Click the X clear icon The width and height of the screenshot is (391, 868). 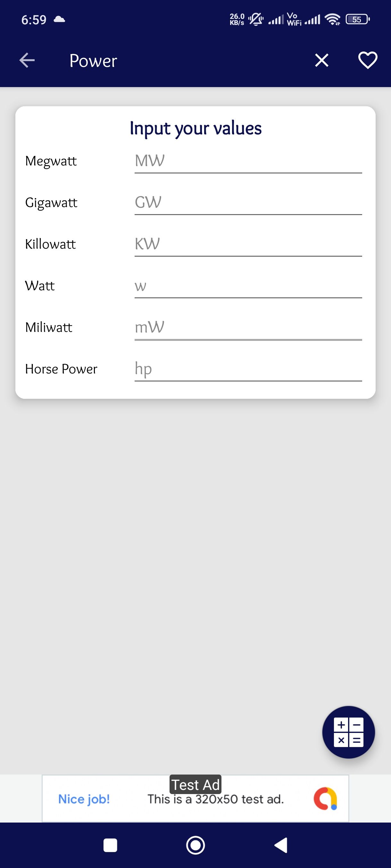(x=321, y=61)
